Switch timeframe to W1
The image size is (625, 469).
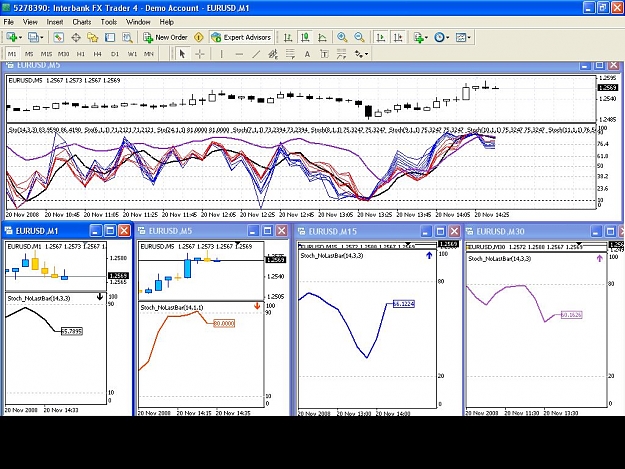(x=132, y=54)
